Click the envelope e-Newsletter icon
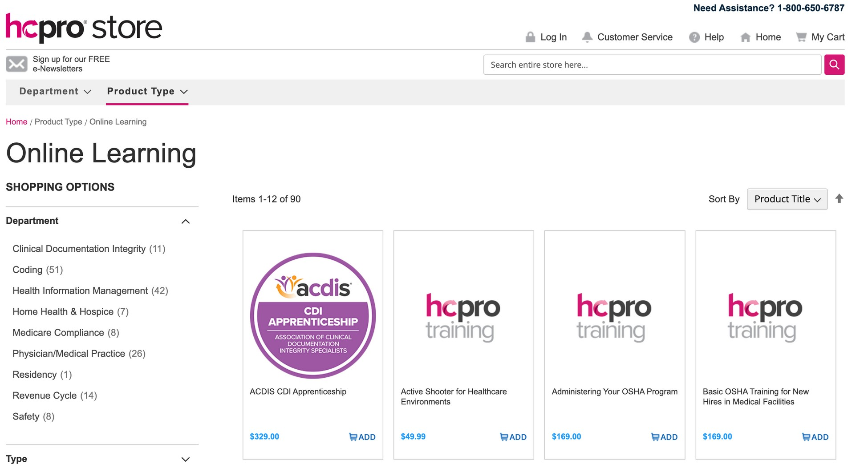 pyautogui.click(x=16, y=64)
